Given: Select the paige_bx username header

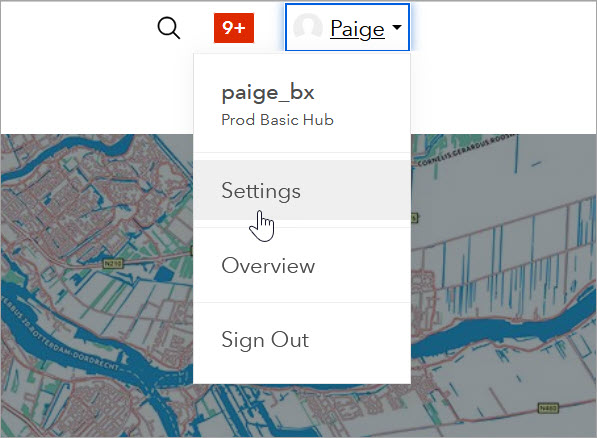Looking at the screenshot, I should pos(268,93).
